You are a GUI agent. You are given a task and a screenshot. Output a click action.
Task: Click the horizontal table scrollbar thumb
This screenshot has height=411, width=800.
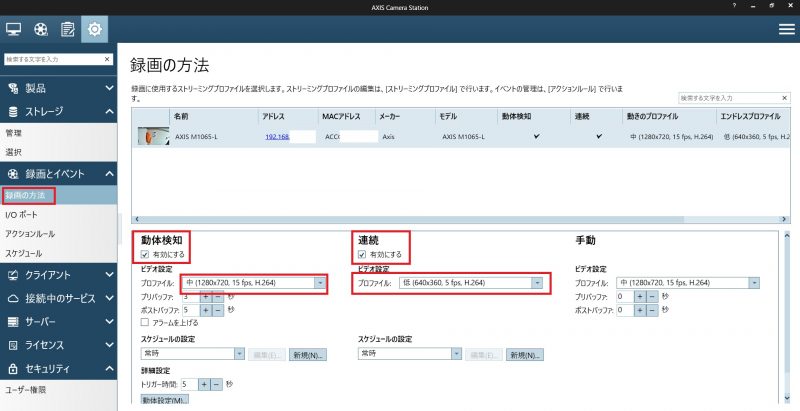pos(412,219)
